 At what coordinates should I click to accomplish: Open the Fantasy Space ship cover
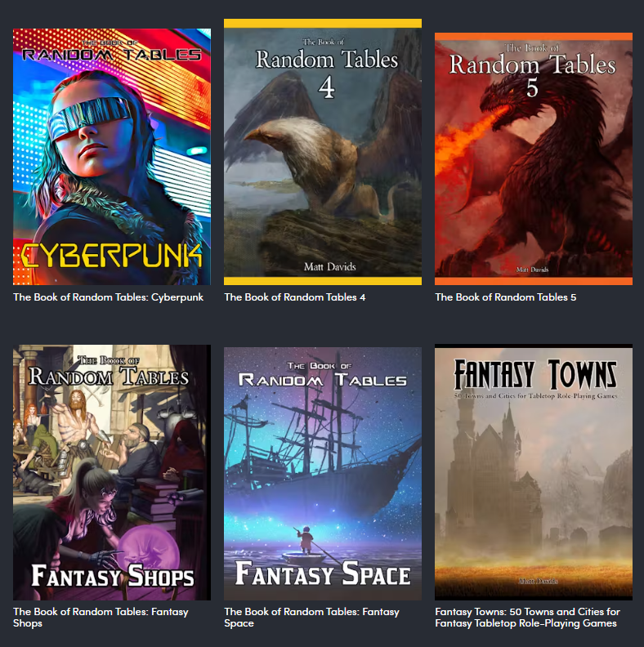click(323, 474)
